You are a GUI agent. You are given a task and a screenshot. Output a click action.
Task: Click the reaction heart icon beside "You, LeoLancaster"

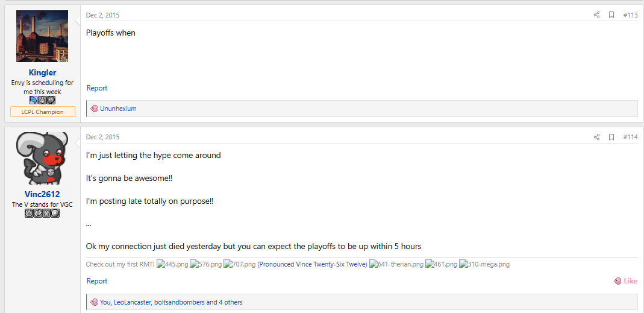[x=94, y=302]
